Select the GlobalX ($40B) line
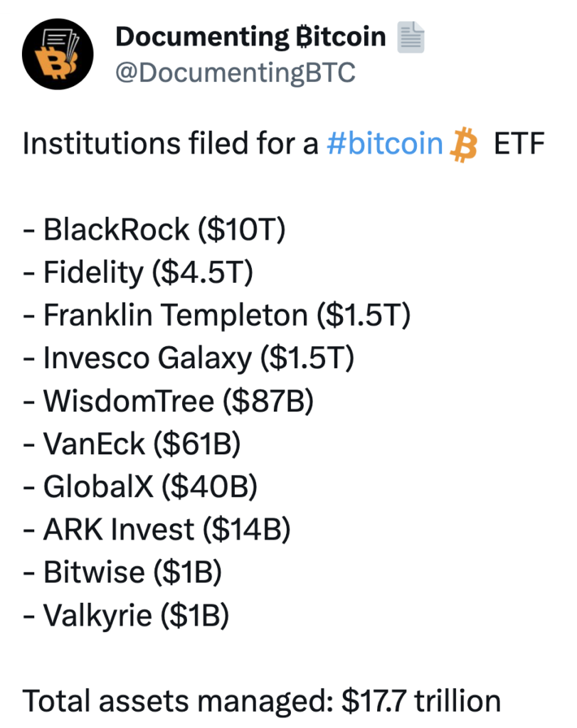The image size is (577, 728). tap(139, 487)
